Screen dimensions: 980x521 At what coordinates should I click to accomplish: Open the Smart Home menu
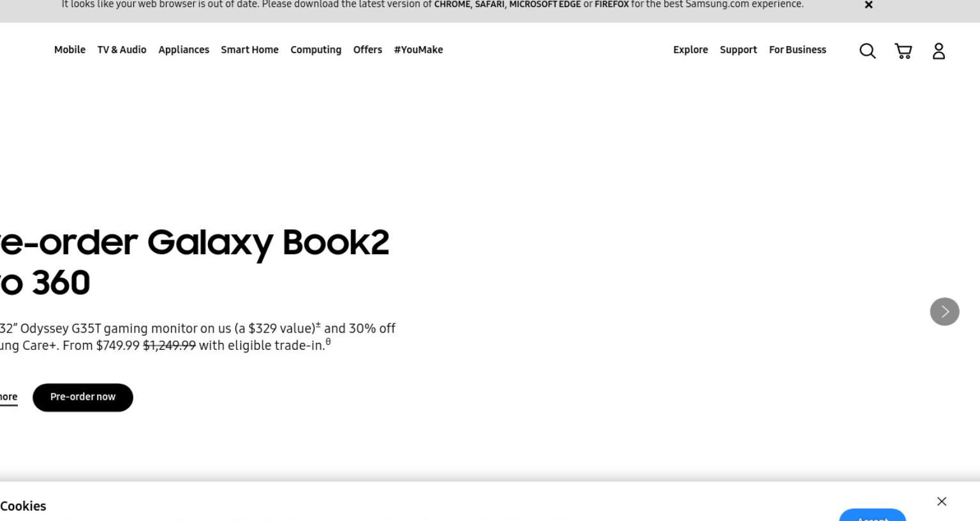249,50
